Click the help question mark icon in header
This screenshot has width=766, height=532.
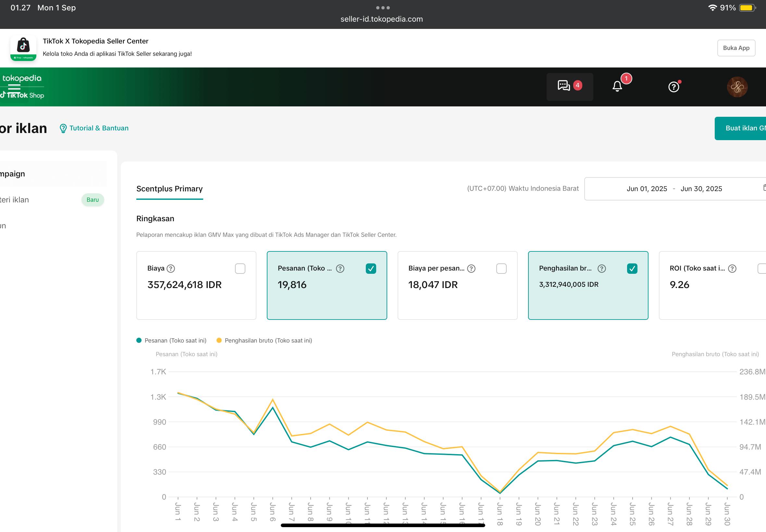click(x=673, y=87)
